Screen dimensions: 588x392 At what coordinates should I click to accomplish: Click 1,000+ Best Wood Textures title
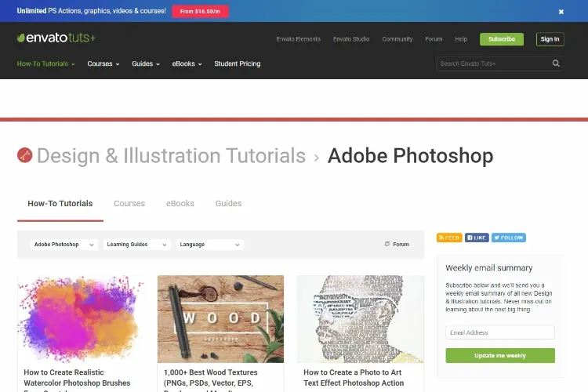pyautogui.click(x=210, y=380)
